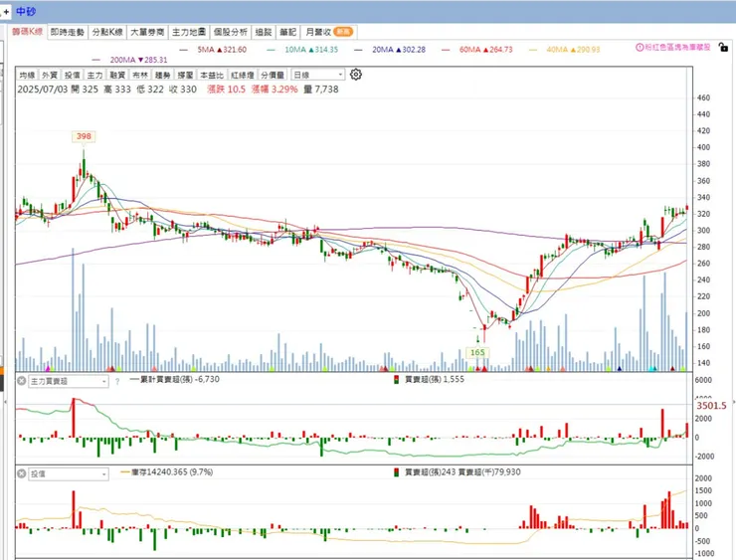The image size is (736, 560).
Task: Click the pink info icon for 粉紅色區塊 note
Action: [640, 48]
